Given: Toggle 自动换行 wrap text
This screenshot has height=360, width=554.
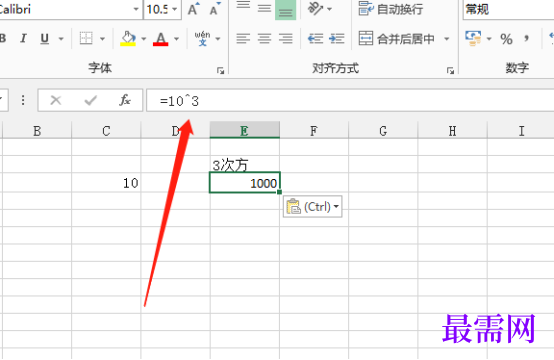Looking at the screenshot, I should tap(391, 9).
